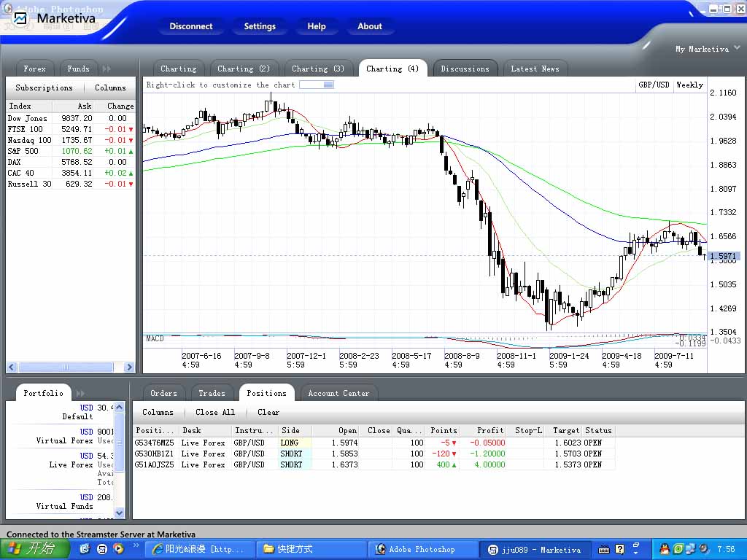Open the GBP/USD instrument selector

click(x=654, y=85)
